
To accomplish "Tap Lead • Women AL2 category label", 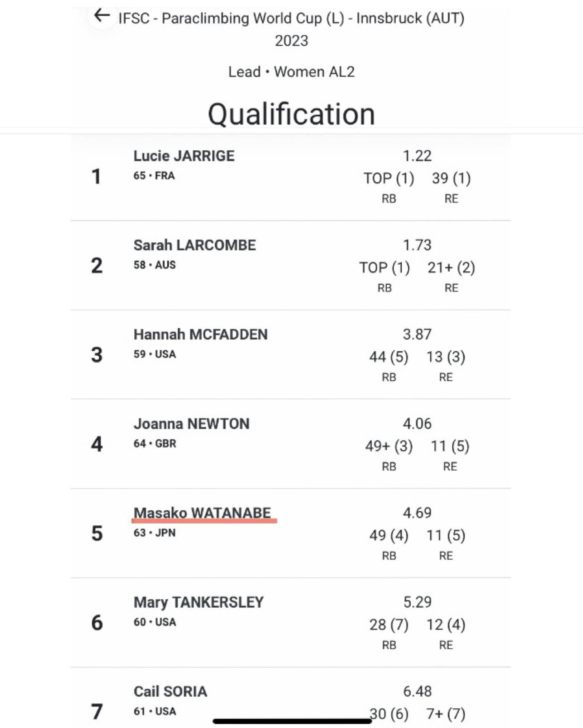I will (291, 72).
